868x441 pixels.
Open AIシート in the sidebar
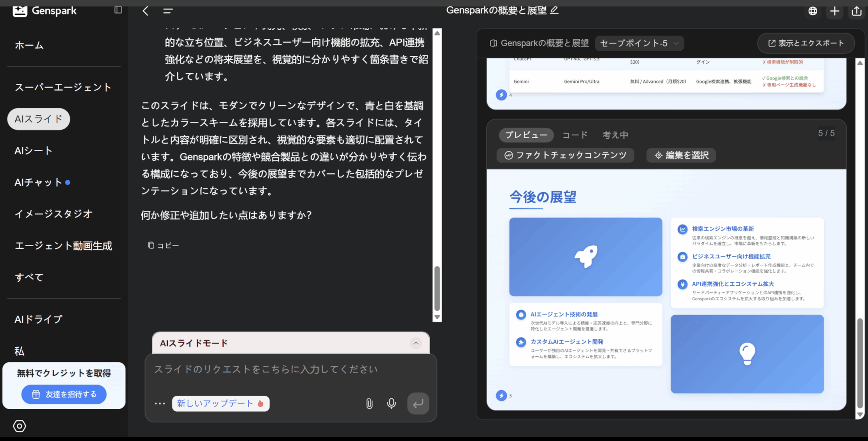click(33, 151)
